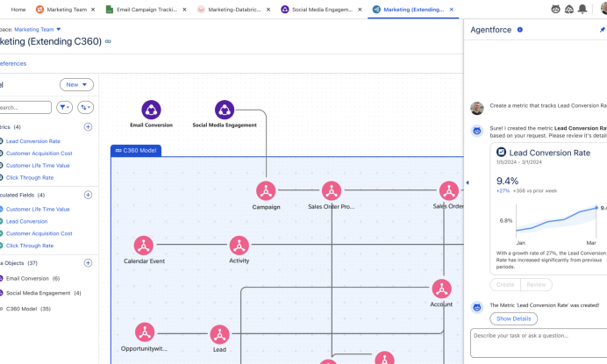Open the filter dropdown
This screenshot has width=607, height=364.
point(65,107)
